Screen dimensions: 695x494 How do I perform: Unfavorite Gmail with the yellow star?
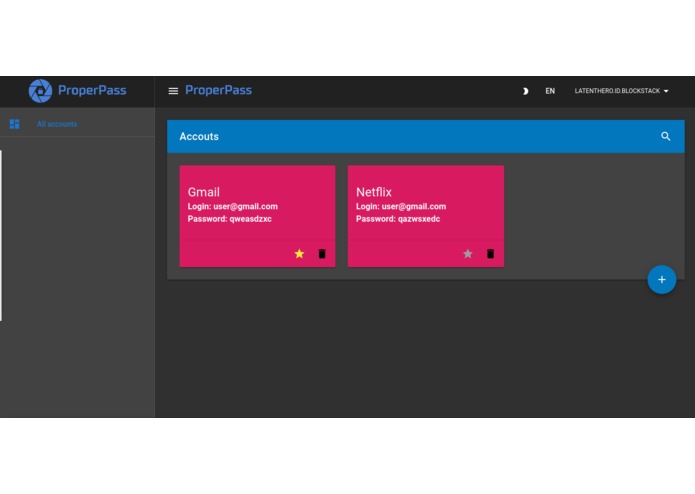299,254
